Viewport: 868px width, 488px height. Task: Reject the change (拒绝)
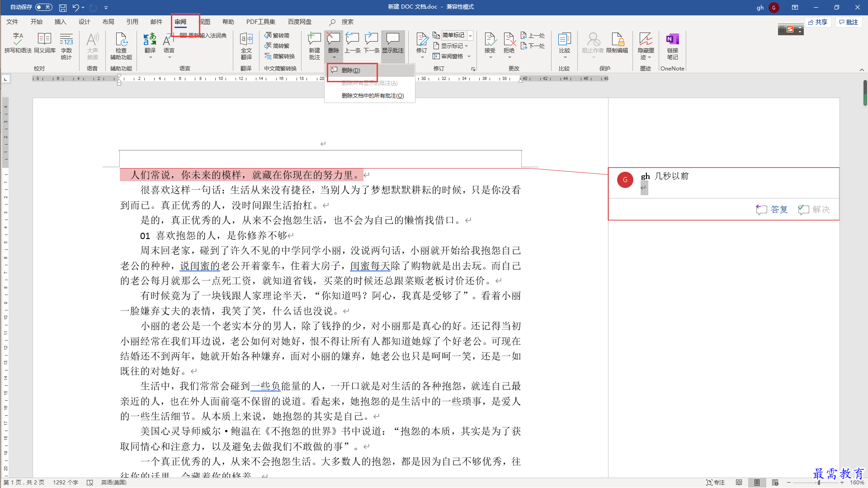509,42
